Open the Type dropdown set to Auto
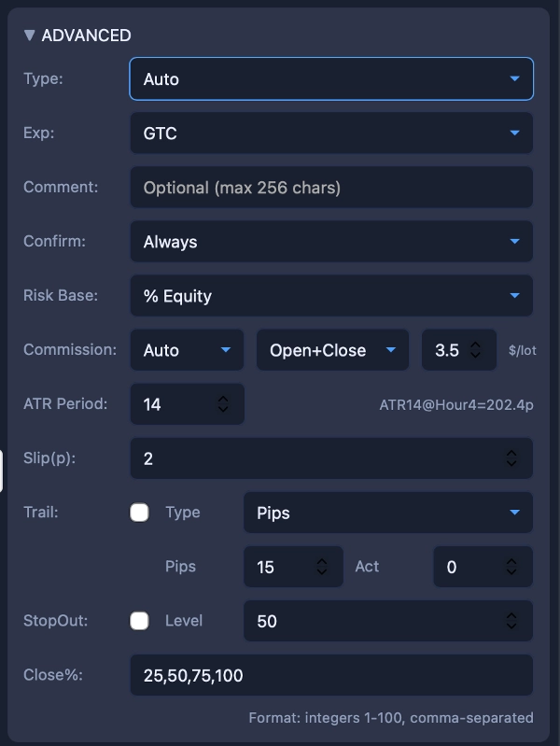Image resolution: width=560 pixels, height=746 pixels. point(331,79)
